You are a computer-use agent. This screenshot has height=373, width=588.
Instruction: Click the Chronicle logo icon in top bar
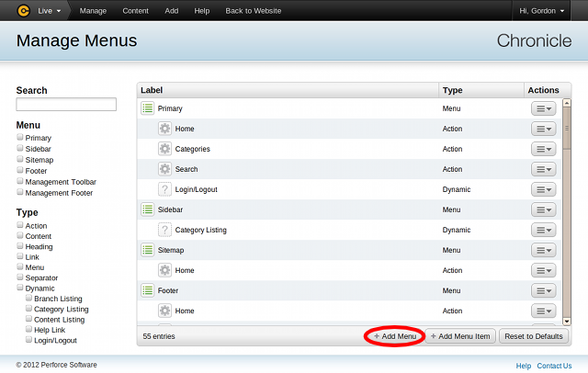[x=23, y=11]
